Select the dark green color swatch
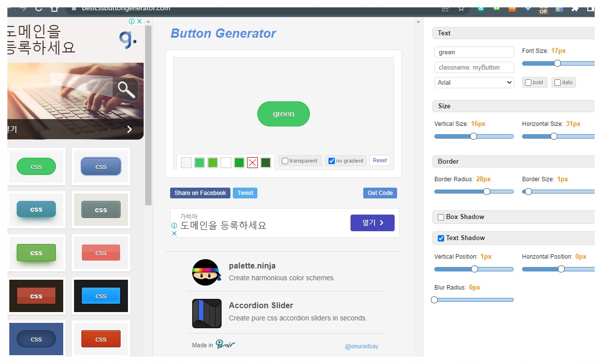This screenshot has width=602, height=364. (x=266, y=162)
